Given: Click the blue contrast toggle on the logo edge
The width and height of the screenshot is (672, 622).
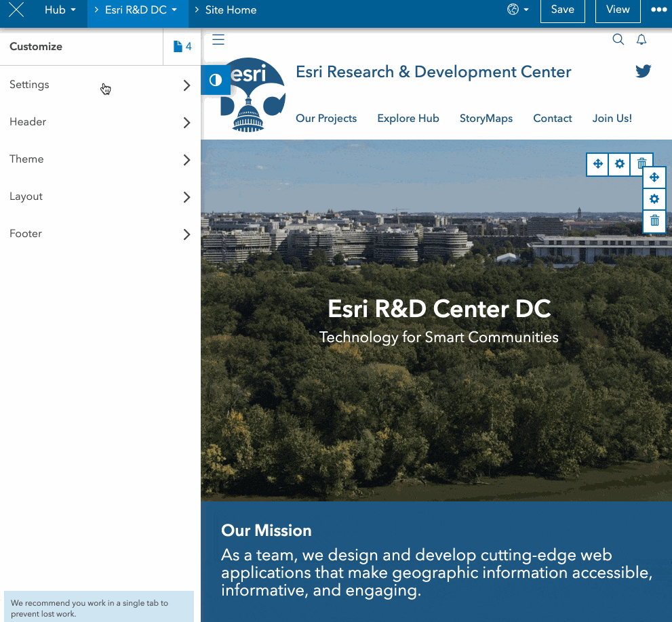Looking at the screenshot, I should [215, 80].
